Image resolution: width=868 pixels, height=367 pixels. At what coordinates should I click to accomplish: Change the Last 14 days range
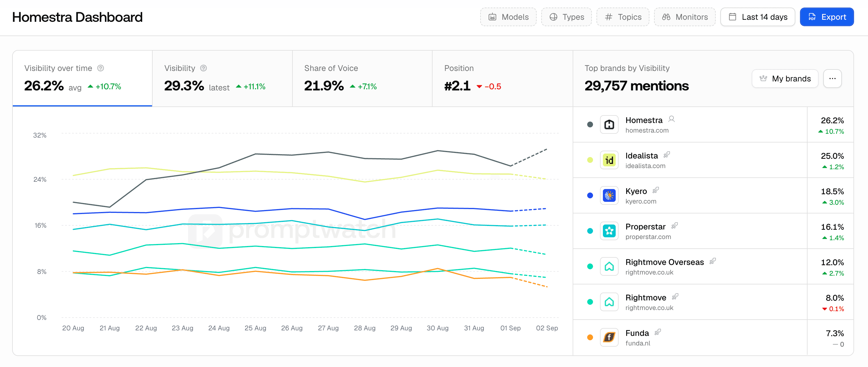[x=758, y=17]
